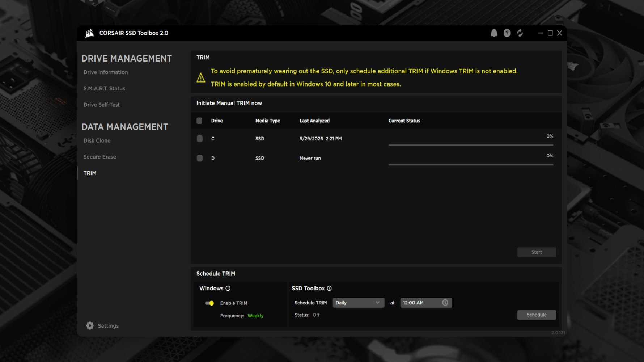Toggle the Enable TRIM switch
This screenshot has width=644, height=362.
click(x=209, y=303)
